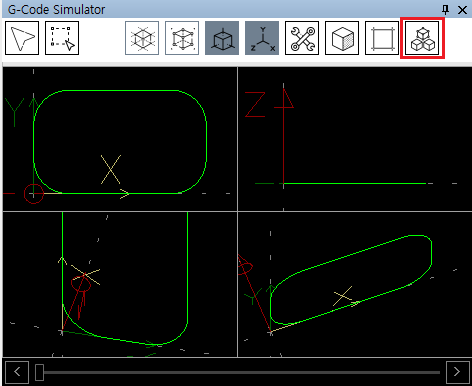Click inside the top-left XY viewport
472x386 pixels.
pos(120,139)
